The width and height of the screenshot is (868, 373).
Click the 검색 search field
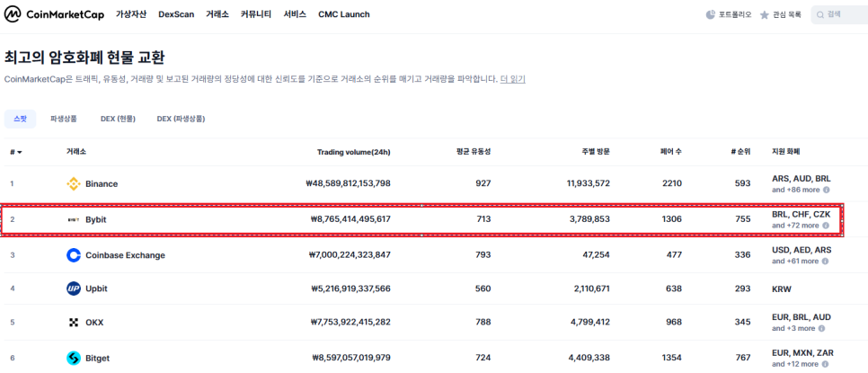click(x=840, y=14)
